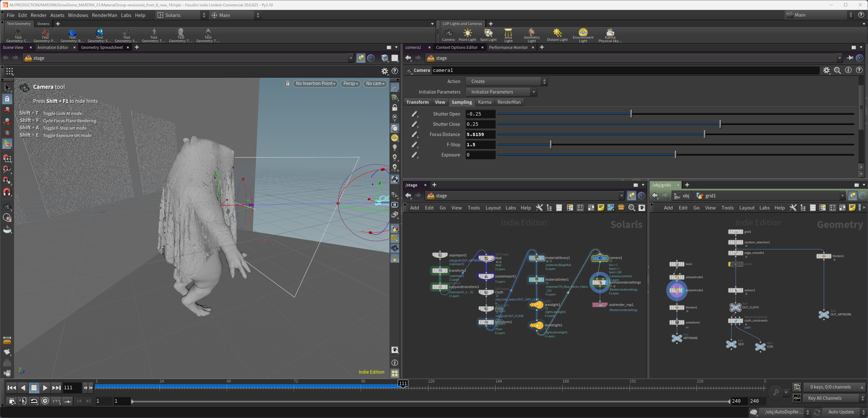This screenshot has width=868, height=418.
Task: Step to last frame button
Action: click(56, 388)
